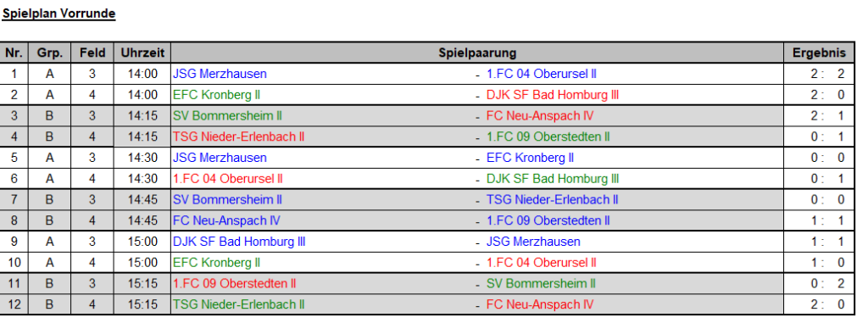868x323 pixels.
Task: Click the Feld column header
Action: tap(92, 53)
